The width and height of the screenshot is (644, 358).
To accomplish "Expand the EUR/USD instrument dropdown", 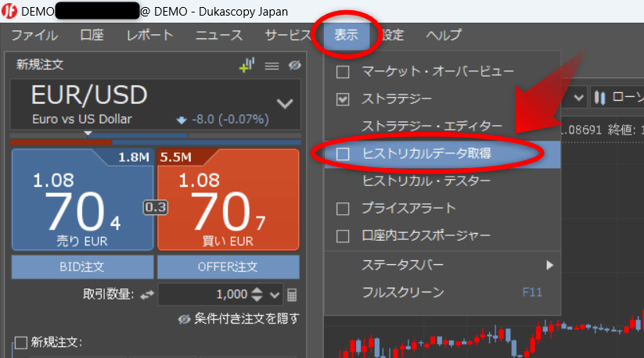I will pos(285,103).
